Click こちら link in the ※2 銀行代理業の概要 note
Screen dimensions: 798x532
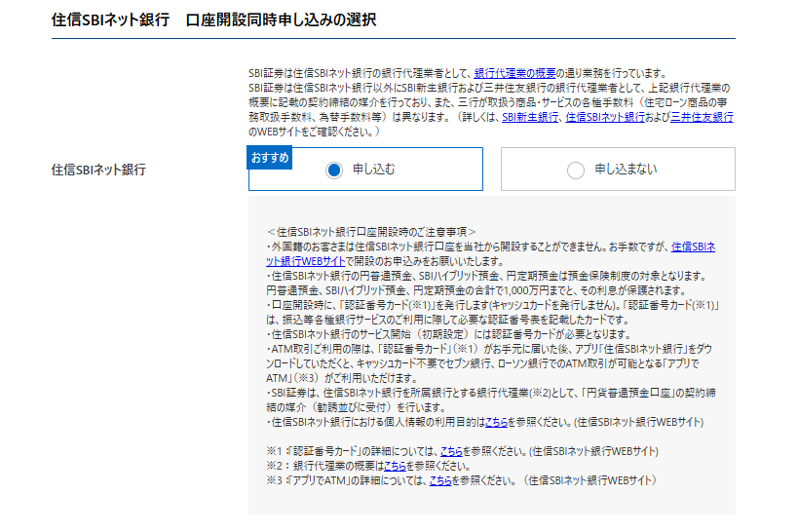coord(395,466)
